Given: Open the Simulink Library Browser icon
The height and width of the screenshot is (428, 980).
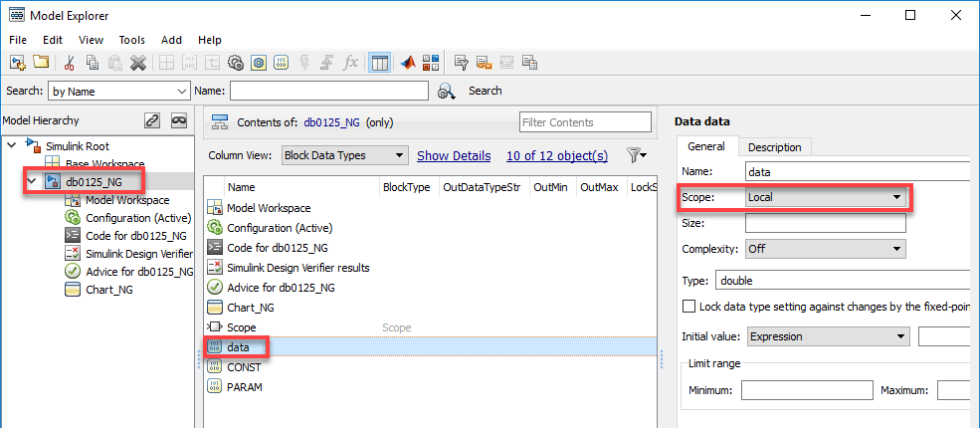Looking at the screenshot, I should (x=431, y=63).
